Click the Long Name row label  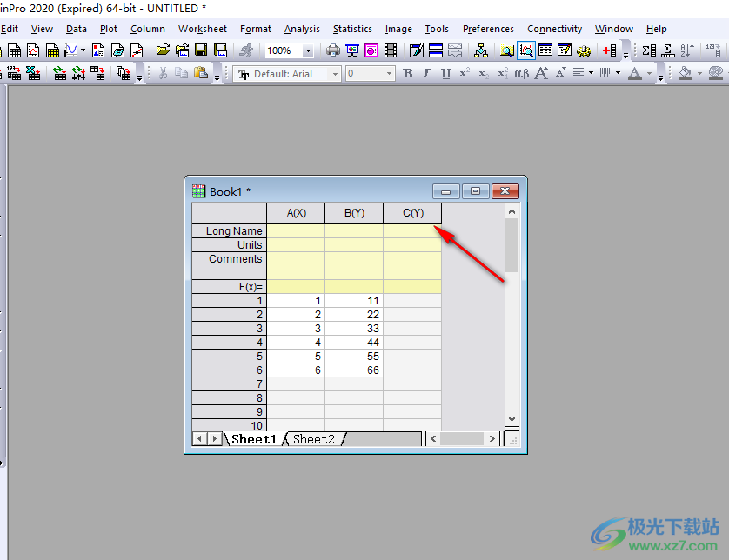[229, 231]
